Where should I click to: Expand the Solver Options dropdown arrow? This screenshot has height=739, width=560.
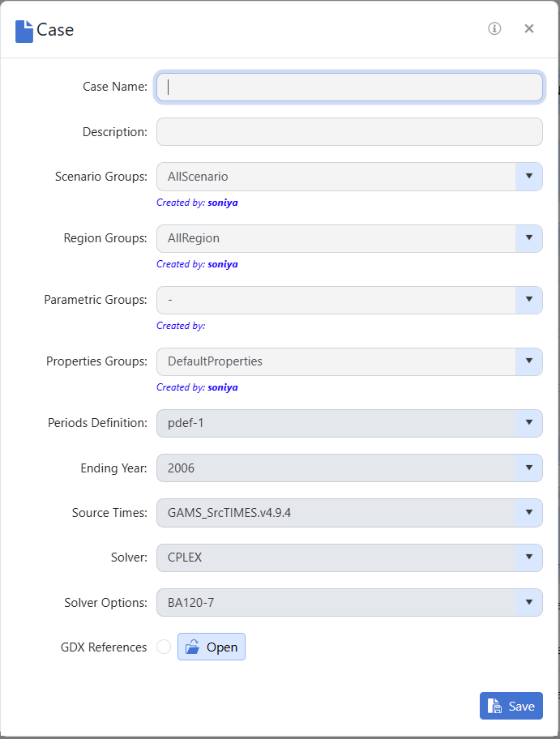pos(529,602)
